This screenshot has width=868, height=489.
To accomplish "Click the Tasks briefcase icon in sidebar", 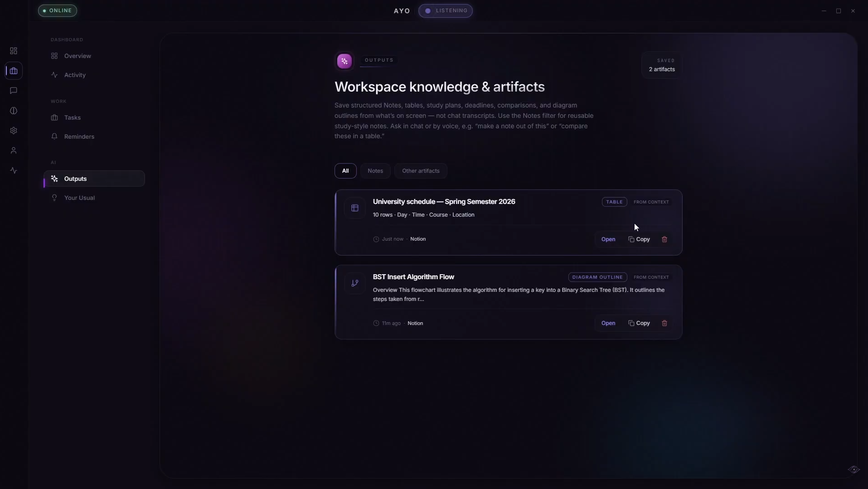I will coord(54,117).
